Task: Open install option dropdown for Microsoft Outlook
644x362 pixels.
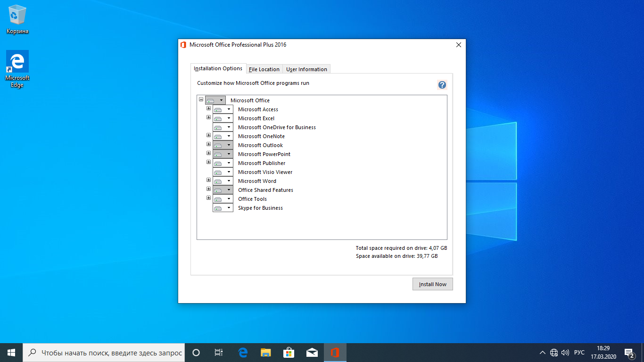Action: pyautogui.click(x=223, y=145)
